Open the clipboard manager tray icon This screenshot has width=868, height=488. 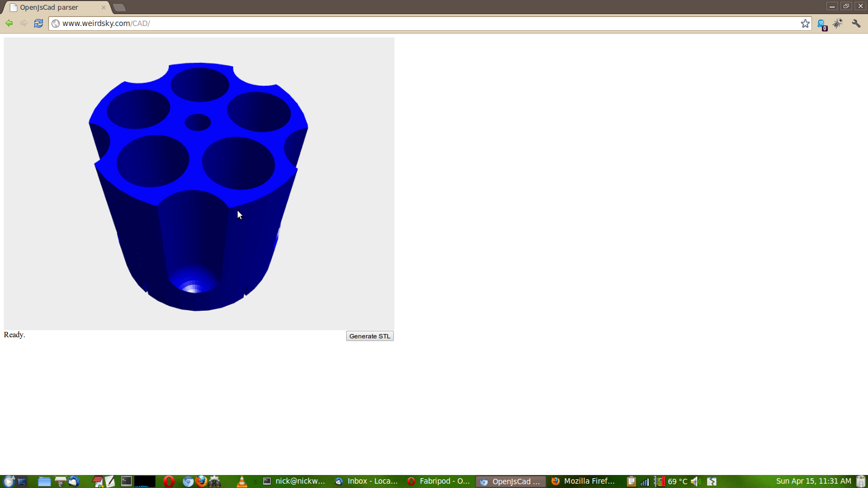[631, 481]
